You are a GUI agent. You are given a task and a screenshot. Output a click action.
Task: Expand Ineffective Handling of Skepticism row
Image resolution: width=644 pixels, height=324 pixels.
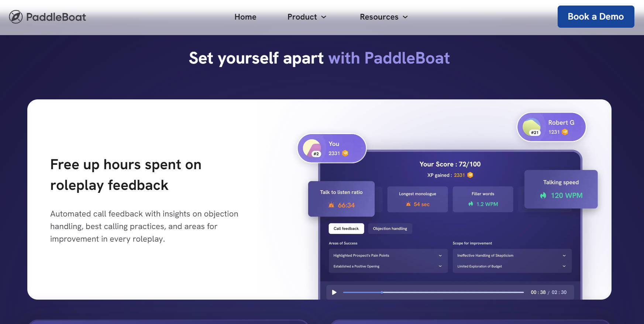pyautogui.click(x=512, y=255)
